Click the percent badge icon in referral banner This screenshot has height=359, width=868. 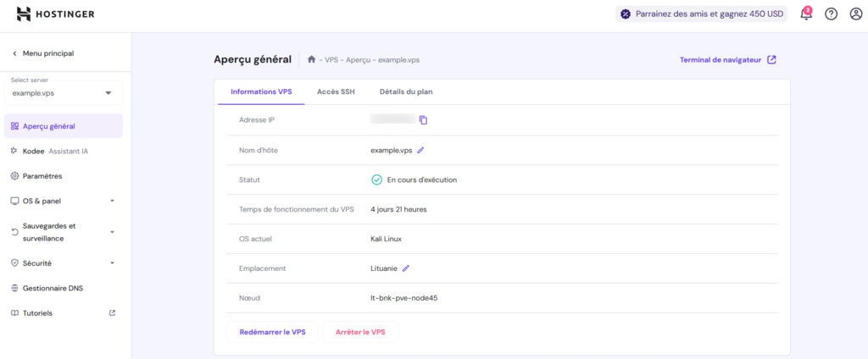coord(626,14)
